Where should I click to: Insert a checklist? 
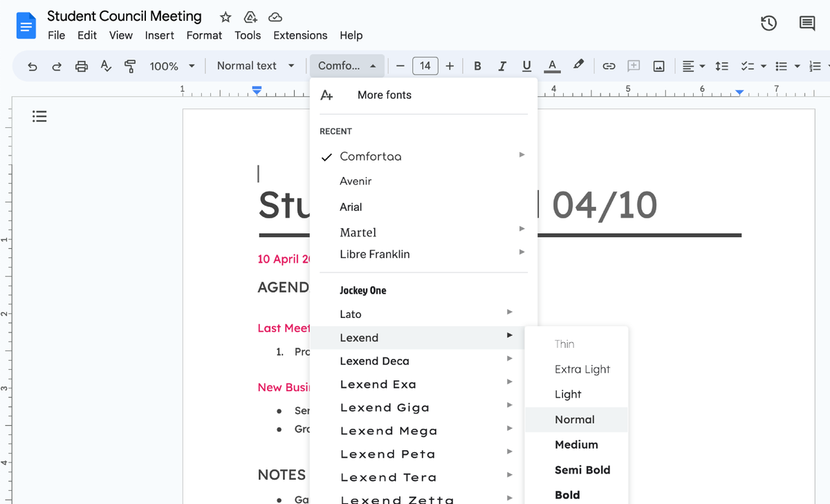click(x=747, y=66)
